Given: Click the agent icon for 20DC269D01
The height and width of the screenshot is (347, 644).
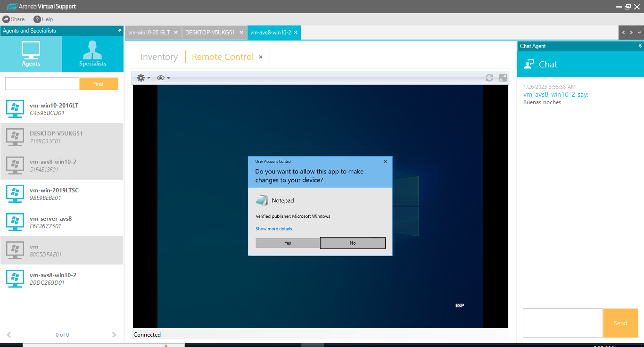Looking at the screenshot, I should tap(15, 279).
